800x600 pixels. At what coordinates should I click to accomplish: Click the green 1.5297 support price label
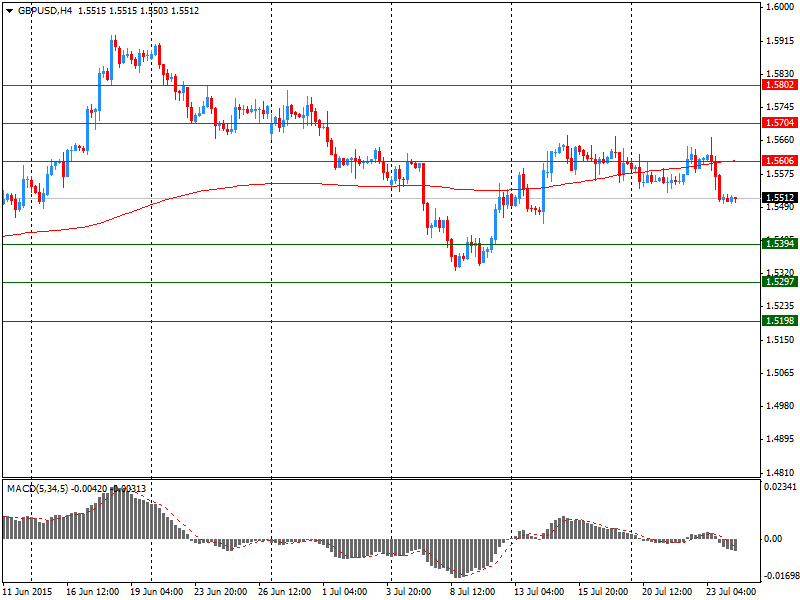[x=780, y=282]
